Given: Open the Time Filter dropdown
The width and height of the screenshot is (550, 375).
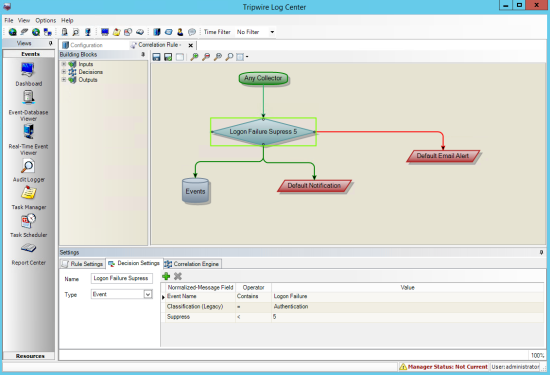Looking at the screenshot, I should click(272, 32).
